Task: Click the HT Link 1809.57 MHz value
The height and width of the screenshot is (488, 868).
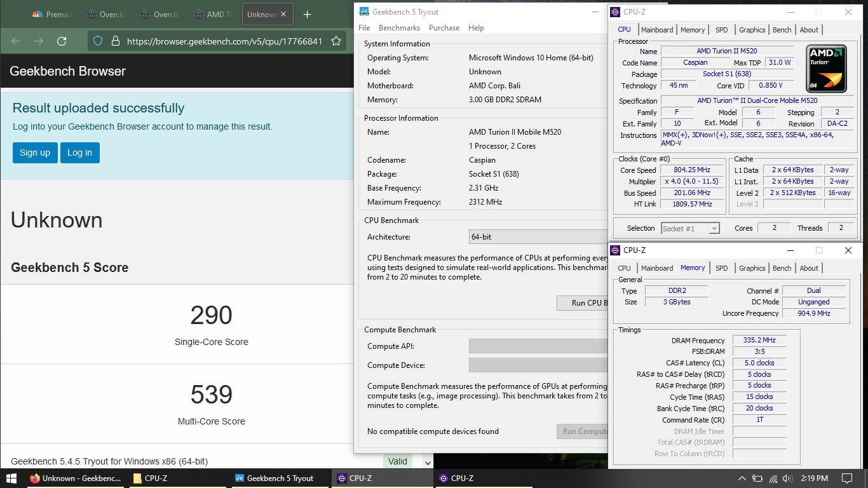Action: pos(691,205)
